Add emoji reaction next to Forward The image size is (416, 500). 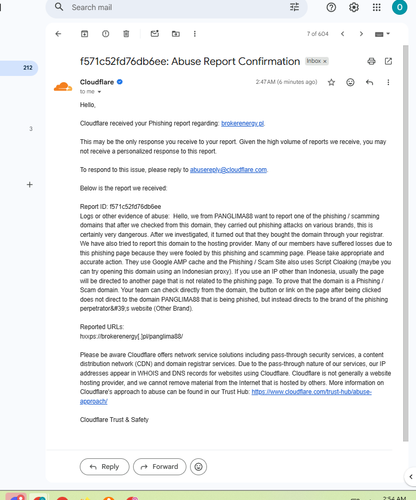[x=198, y=467]
